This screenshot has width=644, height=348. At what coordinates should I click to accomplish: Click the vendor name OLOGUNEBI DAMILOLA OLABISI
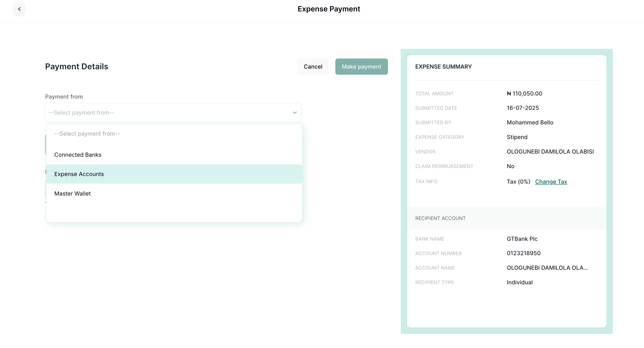[x=550, y=152]
